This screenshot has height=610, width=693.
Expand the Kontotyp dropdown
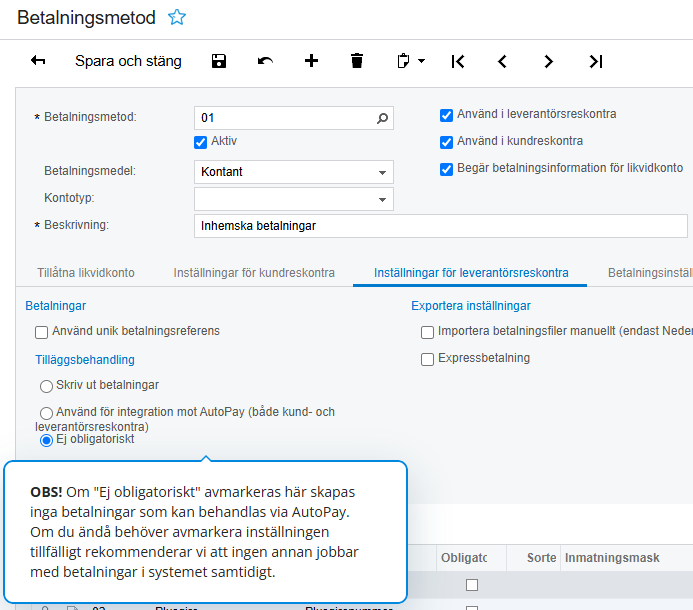coord(382,199)
